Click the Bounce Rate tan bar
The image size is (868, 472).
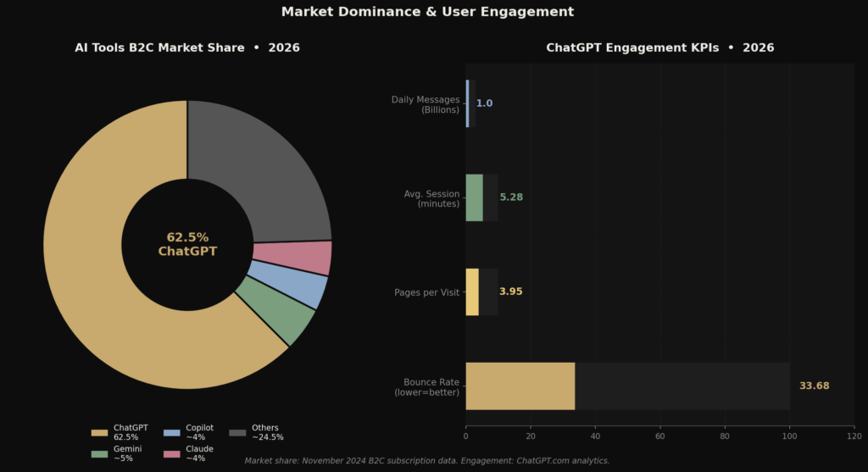(520, 386)
